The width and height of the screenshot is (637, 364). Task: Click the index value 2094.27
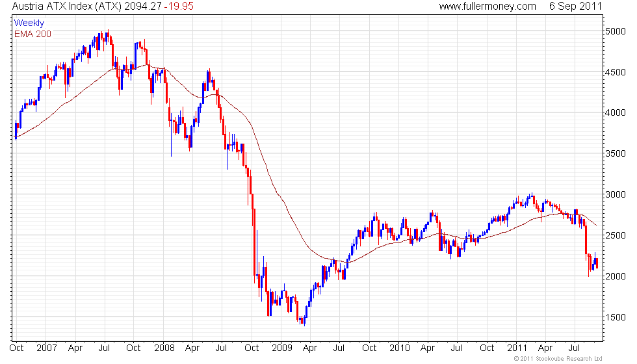[x=143, y=6]
